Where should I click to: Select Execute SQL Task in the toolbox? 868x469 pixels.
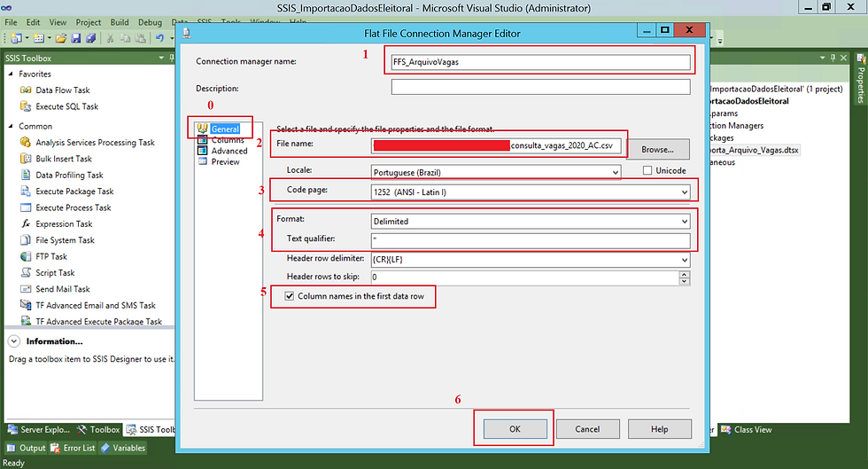[x=67, y=106]
